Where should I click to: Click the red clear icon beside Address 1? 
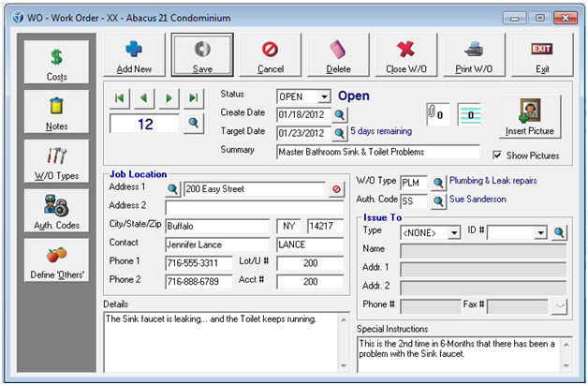(335, 189)
